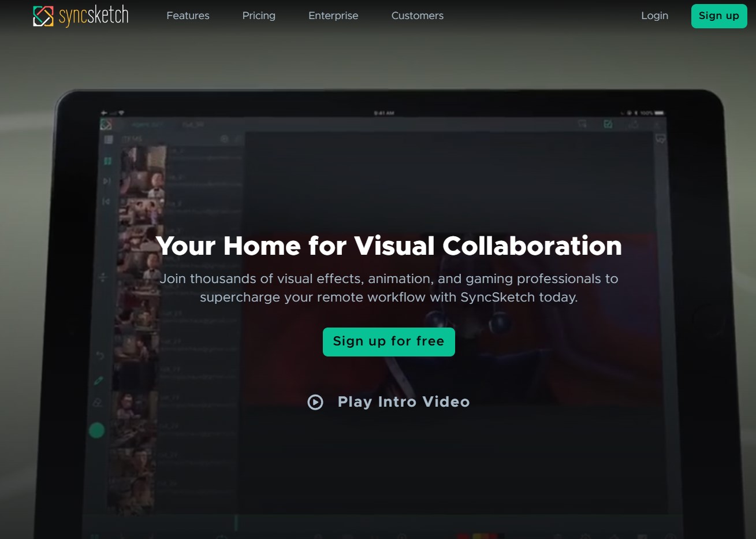Open the grid view icon at the sidebar top

107,139
